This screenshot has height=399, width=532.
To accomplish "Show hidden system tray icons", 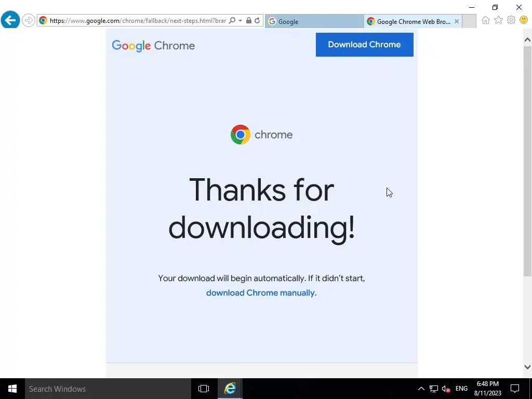I will [421, 389].
